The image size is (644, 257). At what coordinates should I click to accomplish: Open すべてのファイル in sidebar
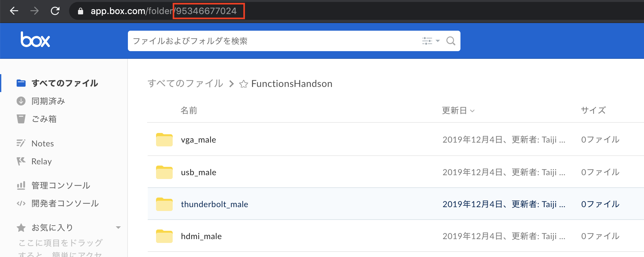65,83
